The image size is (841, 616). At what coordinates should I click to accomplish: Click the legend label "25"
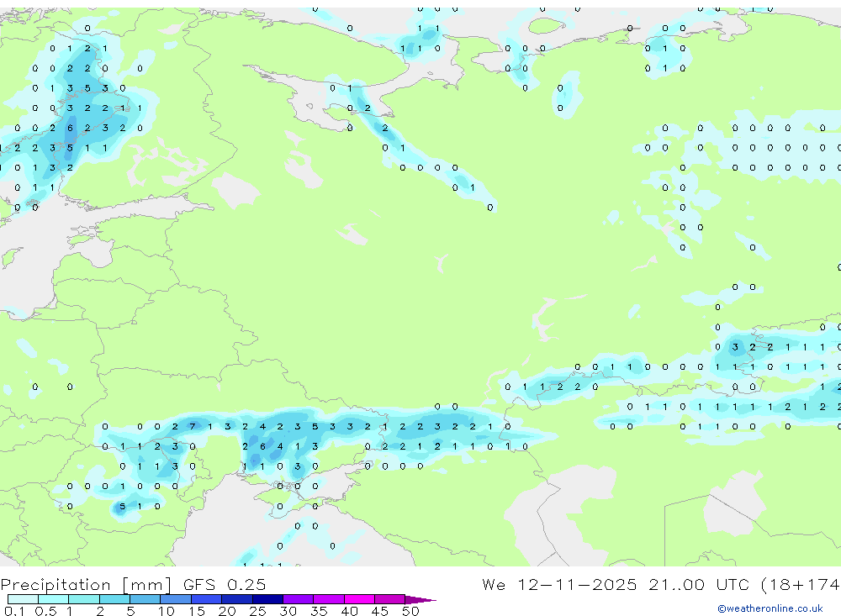[257, 611]
